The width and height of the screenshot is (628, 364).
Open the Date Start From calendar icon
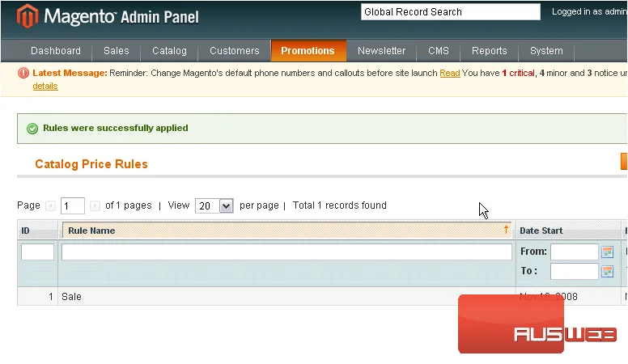pos(607,252)
